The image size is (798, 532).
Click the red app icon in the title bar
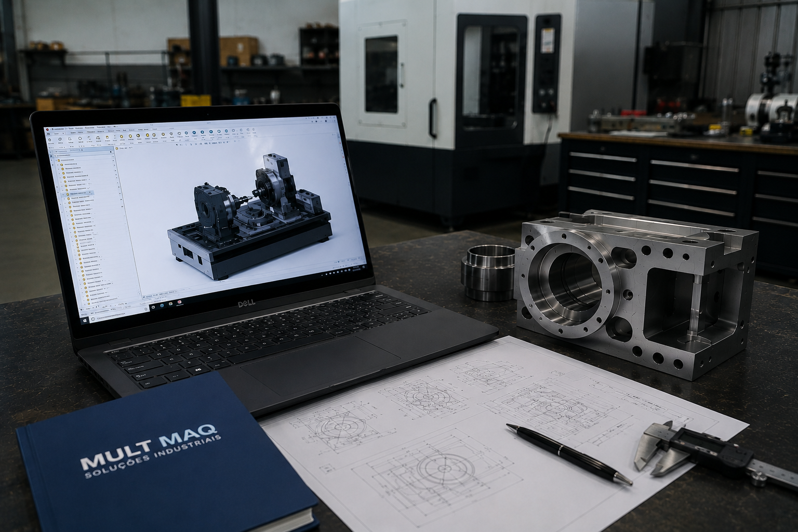(x=47, y=129)
